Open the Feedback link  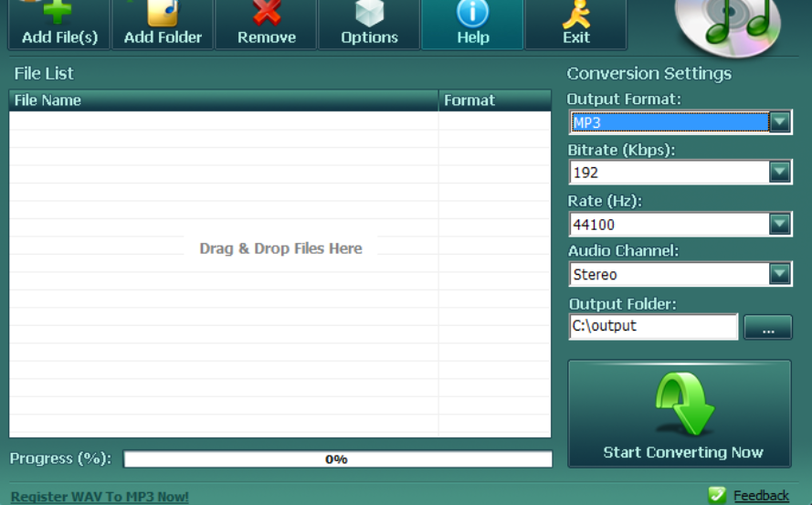click(761, 496)
